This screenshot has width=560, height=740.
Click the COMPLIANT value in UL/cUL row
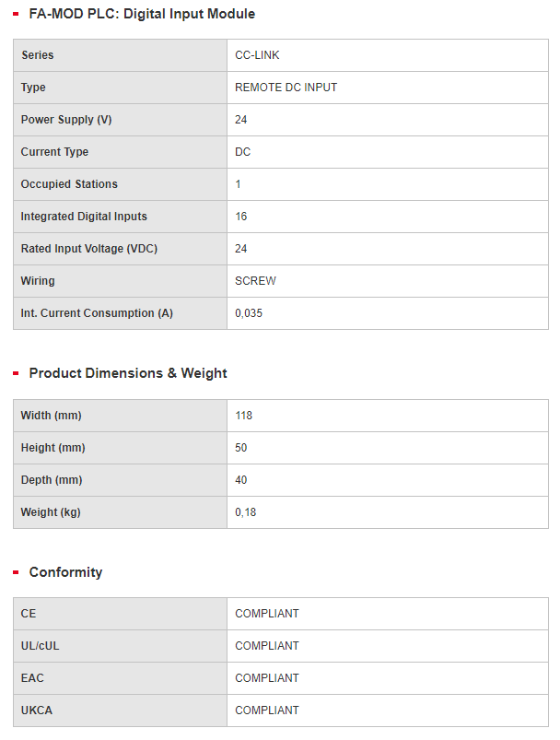pyautogui.click(x=267, y=646)
